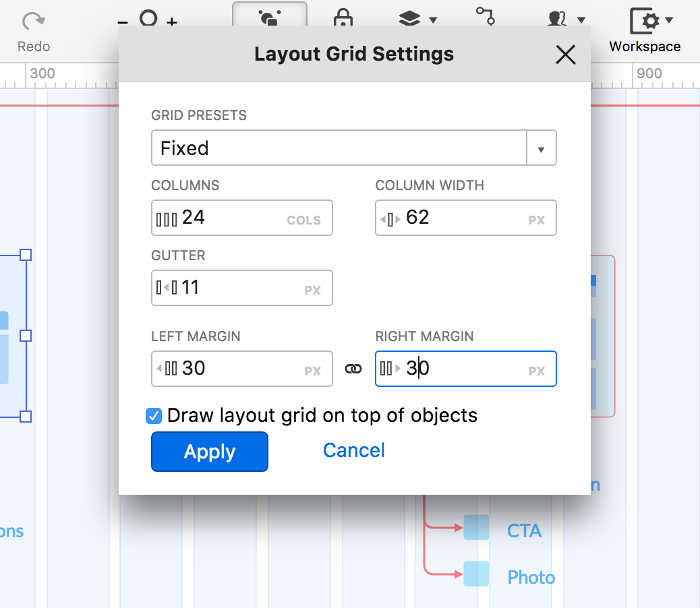Click the COLUMNS label
Image resolution: width=700 pixels, height=608 pixels.
(185, 185)
